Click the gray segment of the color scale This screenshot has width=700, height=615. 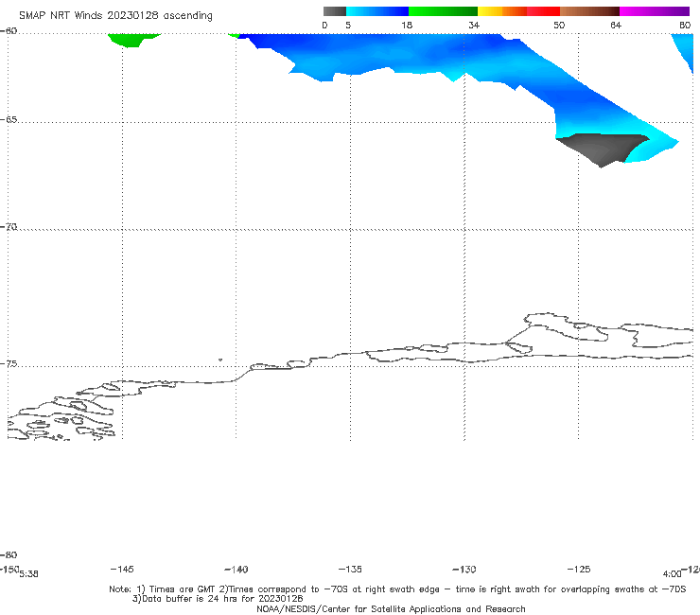tap(334, 11)
